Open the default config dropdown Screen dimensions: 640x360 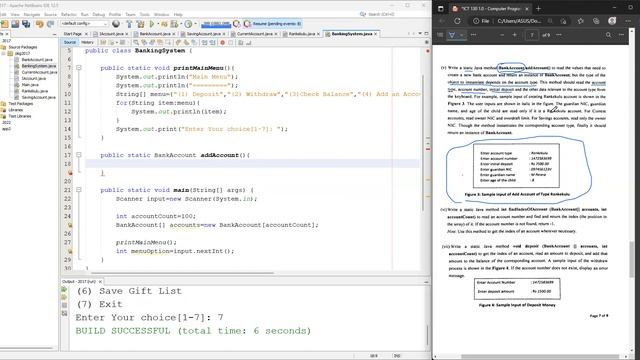tap(84, 24)
